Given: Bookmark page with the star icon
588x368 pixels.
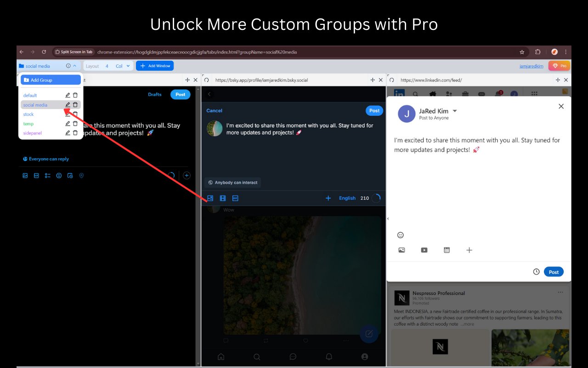Looking at the screenshot, I should tap(522, 52).
